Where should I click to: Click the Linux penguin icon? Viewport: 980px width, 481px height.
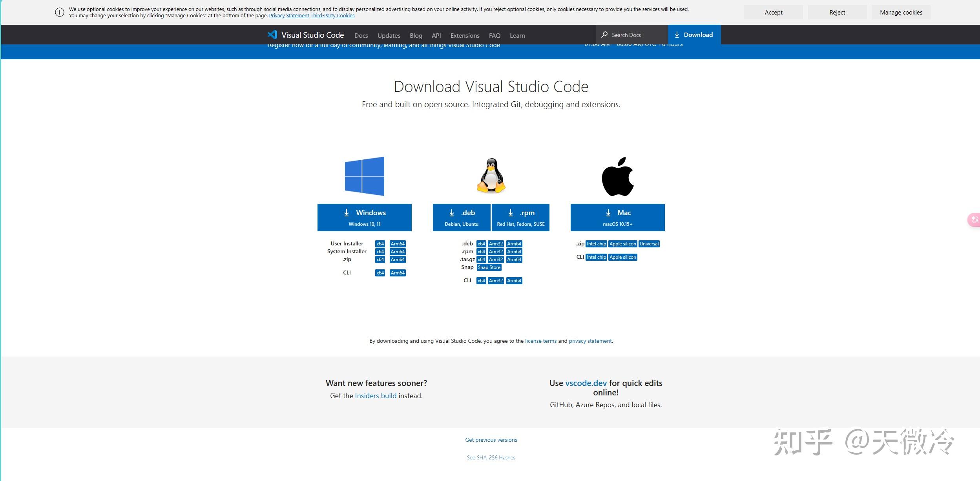pyautogui.click(x=491, y=176)
